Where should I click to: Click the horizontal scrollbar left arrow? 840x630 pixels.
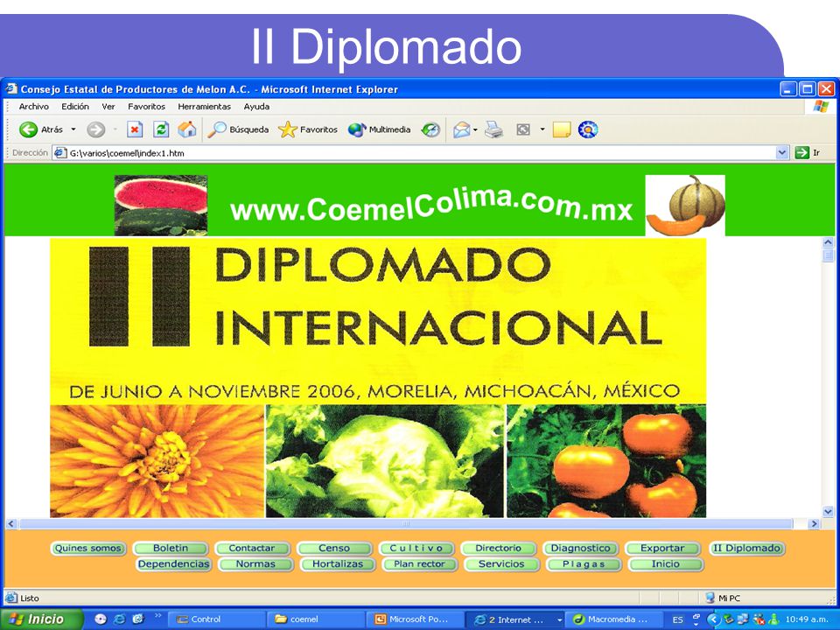click(x=10, y=524)
